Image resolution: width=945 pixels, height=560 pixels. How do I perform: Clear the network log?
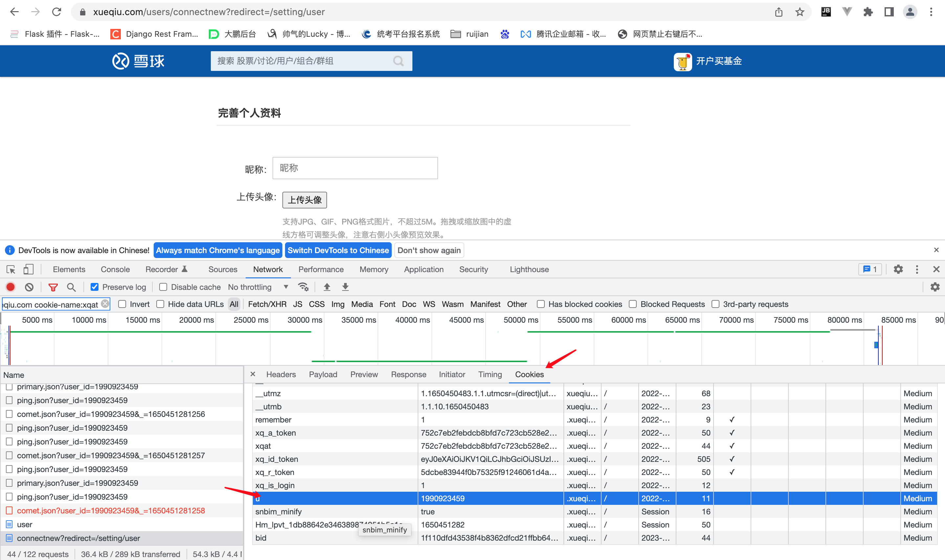tap(29, 287)
